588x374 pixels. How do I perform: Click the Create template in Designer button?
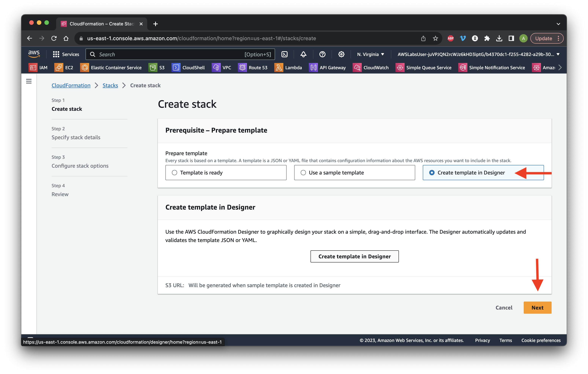355,256
